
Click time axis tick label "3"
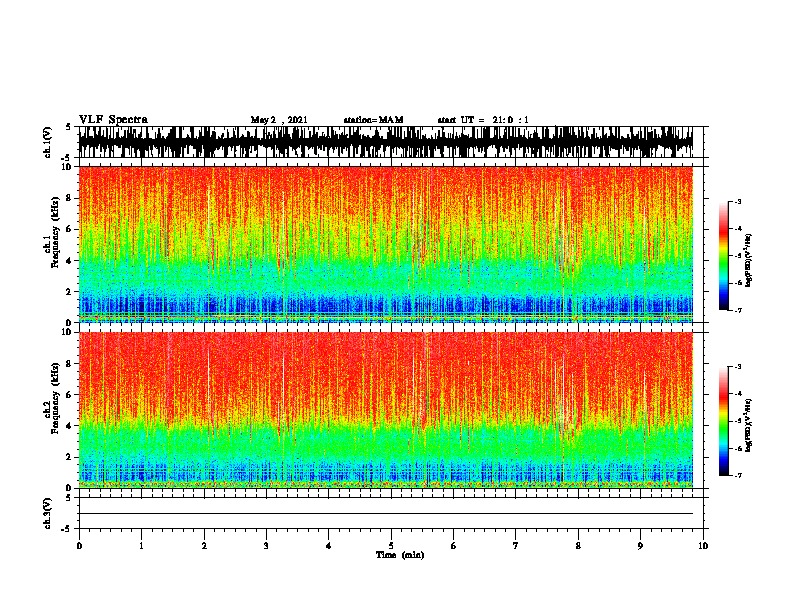266,546
